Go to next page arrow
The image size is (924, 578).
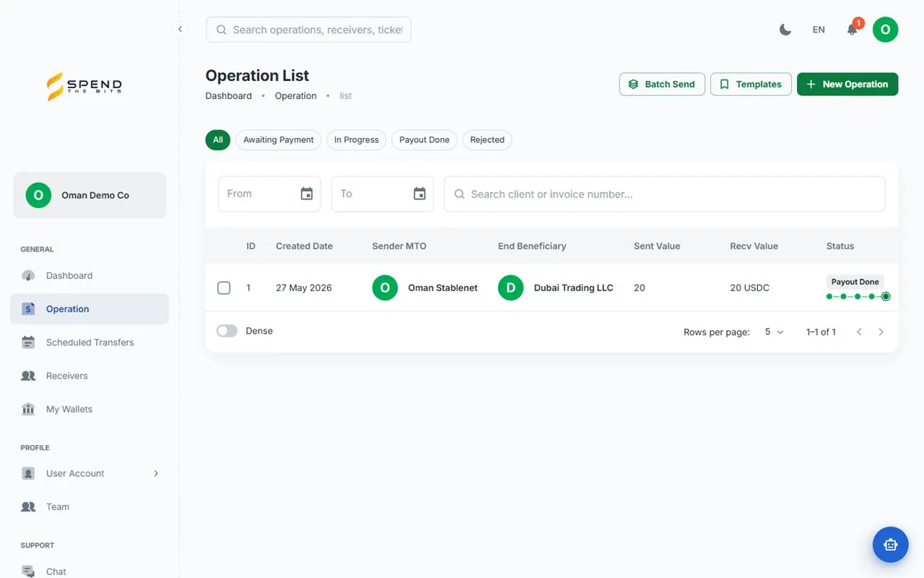pos(881,332)
